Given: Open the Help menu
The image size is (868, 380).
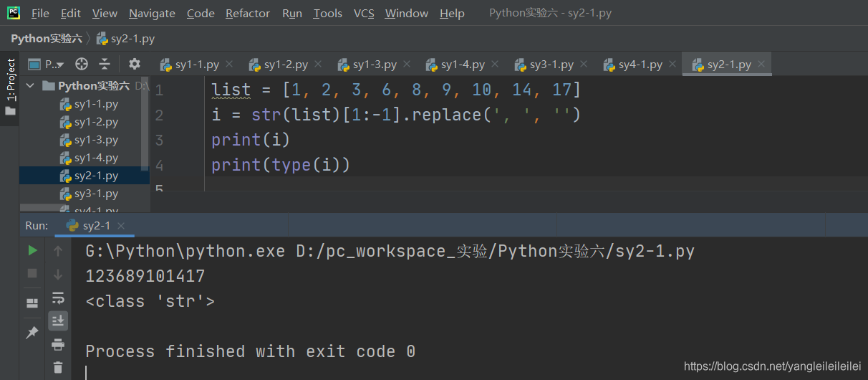Looking at the screenshot, I should [x=452, y=13].
